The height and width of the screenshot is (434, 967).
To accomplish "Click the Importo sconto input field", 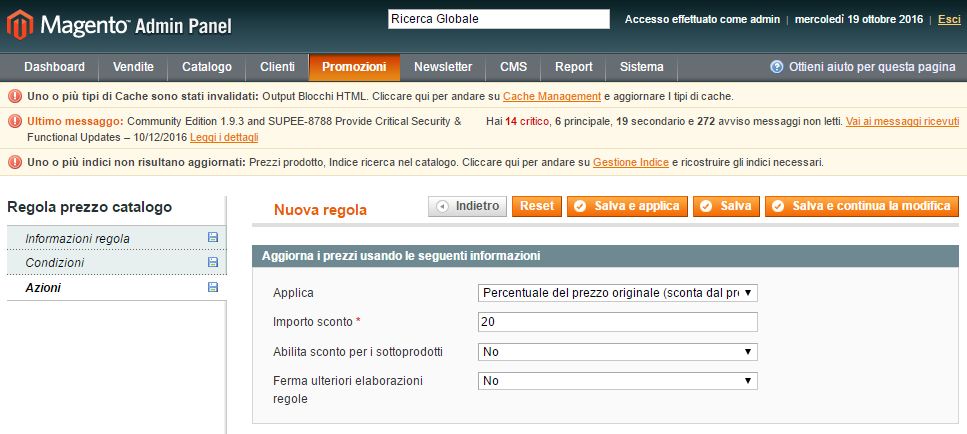I will click(x=617, y=322).
